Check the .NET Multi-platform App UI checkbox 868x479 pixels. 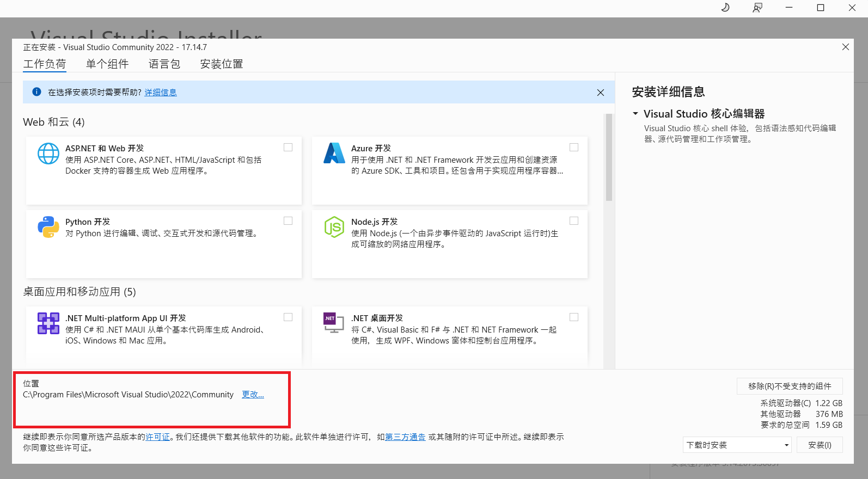tap(288, 317)
